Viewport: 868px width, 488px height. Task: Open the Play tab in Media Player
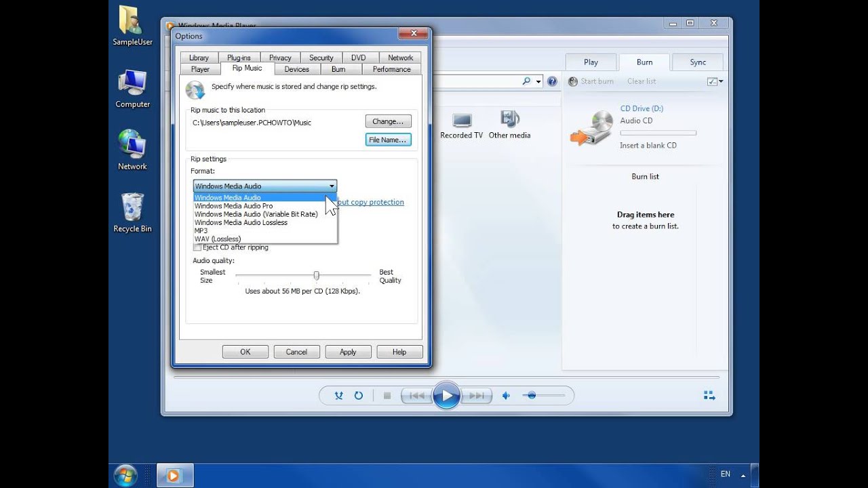(591, 62)
